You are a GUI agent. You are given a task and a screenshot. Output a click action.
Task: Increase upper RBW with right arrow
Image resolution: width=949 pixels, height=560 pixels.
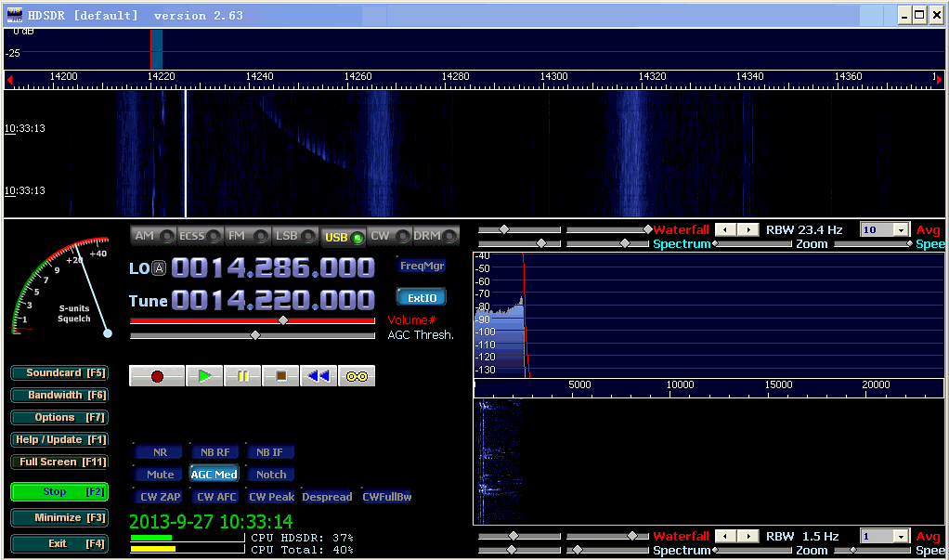point(748,229)
